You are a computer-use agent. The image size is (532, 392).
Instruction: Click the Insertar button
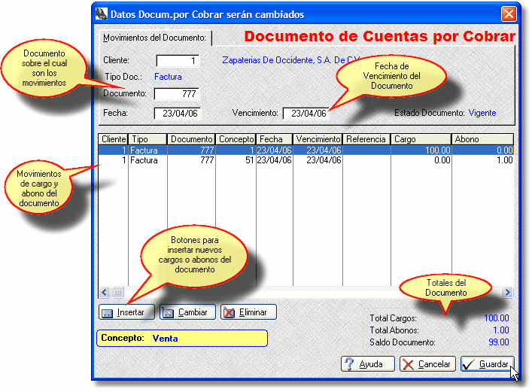click(x=126, y=311)
